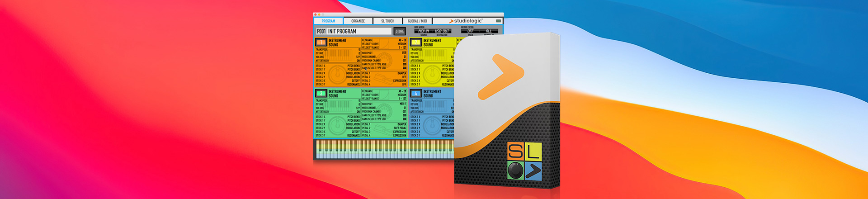This screenshot has height=199, width=868.
Task: Open the ORGANIZE tab
Action: coord(358,21)
